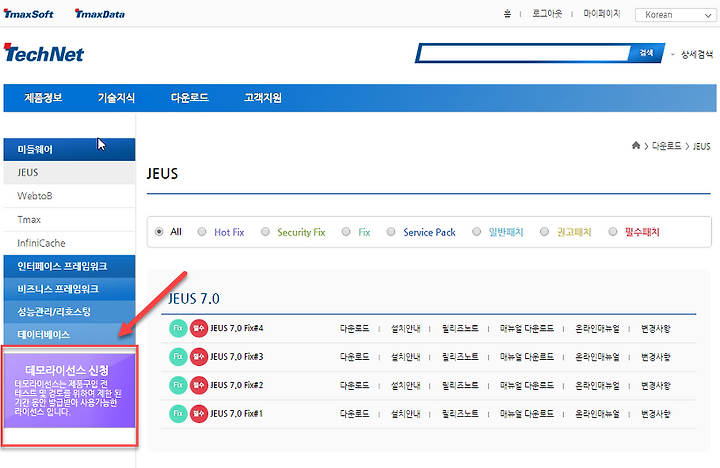Click the JEUS 7.0 Fix#2 title text

(236, 385)
